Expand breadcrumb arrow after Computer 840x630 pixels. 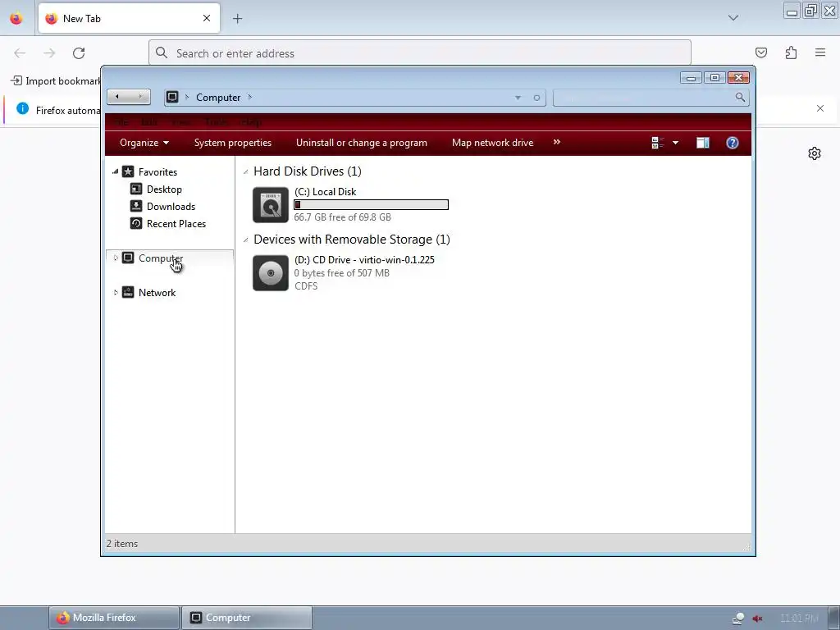[x=249, y=97]
